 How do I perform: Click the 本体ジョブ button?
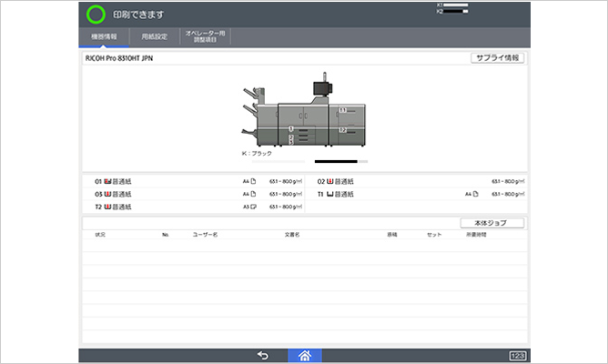[x=492, y=222]
